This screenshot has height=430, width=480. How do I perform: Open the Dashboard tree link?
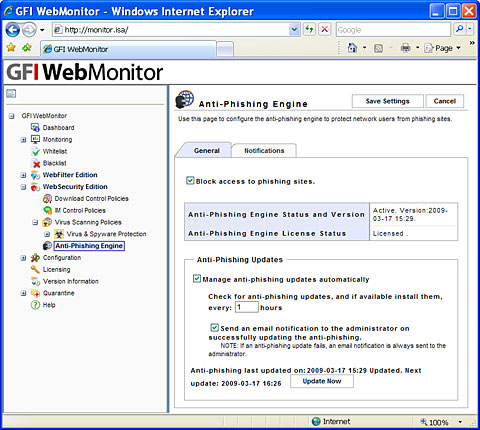click(59, 128)
